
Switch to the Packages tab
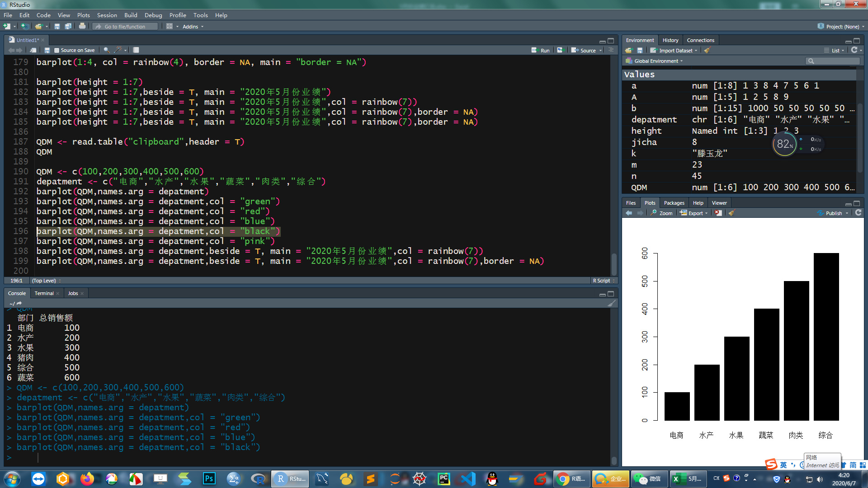pyautogui.click(x=674, y=203)
